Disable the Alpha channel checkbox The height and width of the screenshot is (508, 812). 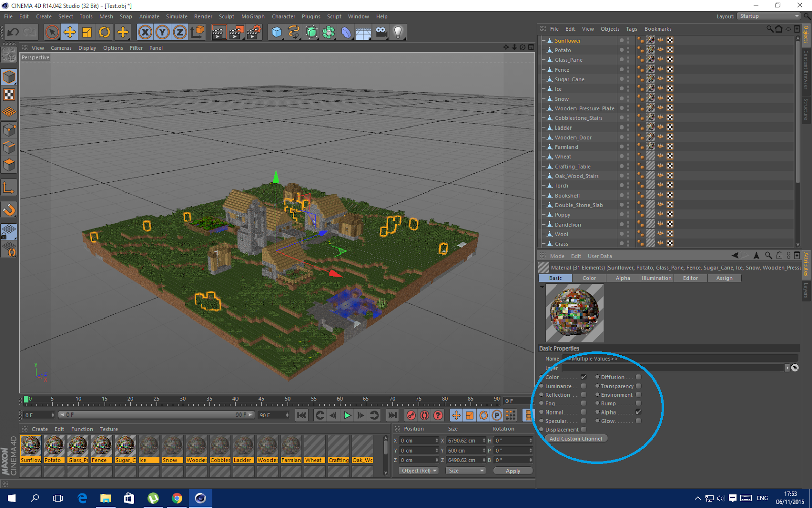click(638, 412)
